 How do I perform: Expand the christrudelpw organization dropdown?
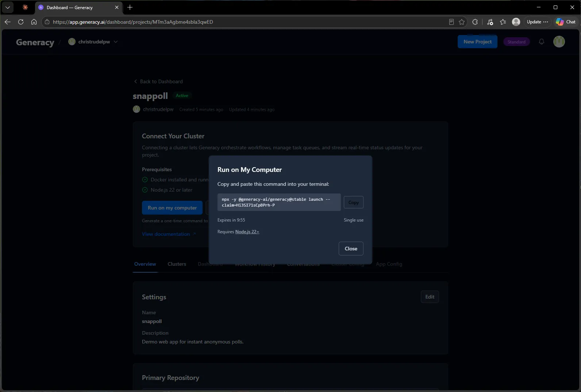(93, 42)
